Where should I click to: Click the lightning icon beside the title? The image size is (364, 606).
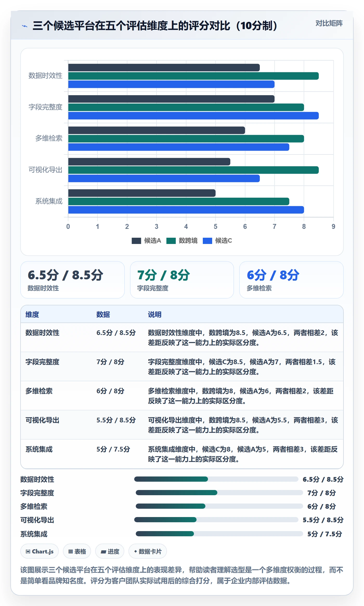[x=25, y=26]
